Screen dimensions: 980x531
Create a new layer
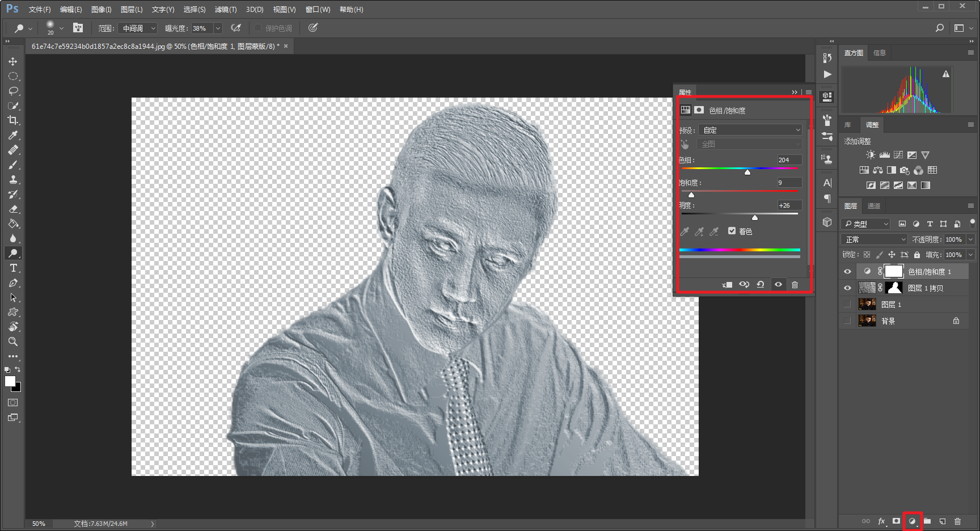[x=943, y=521]
